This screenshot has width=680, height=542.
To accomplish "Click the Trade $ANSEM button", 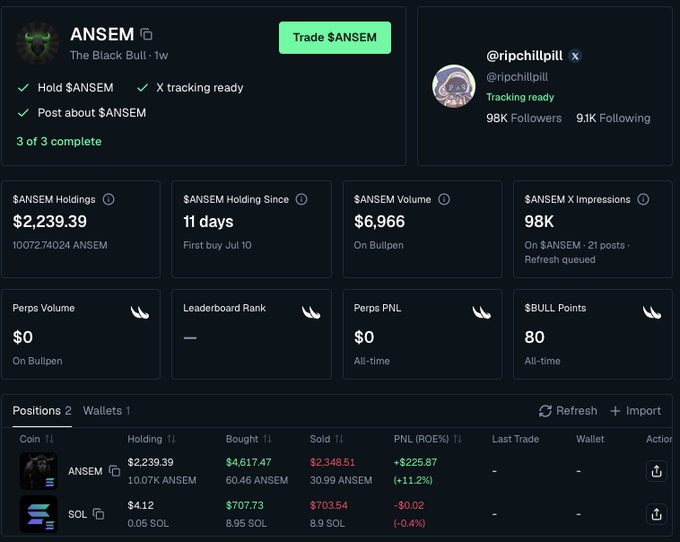I will pos(334,38).
